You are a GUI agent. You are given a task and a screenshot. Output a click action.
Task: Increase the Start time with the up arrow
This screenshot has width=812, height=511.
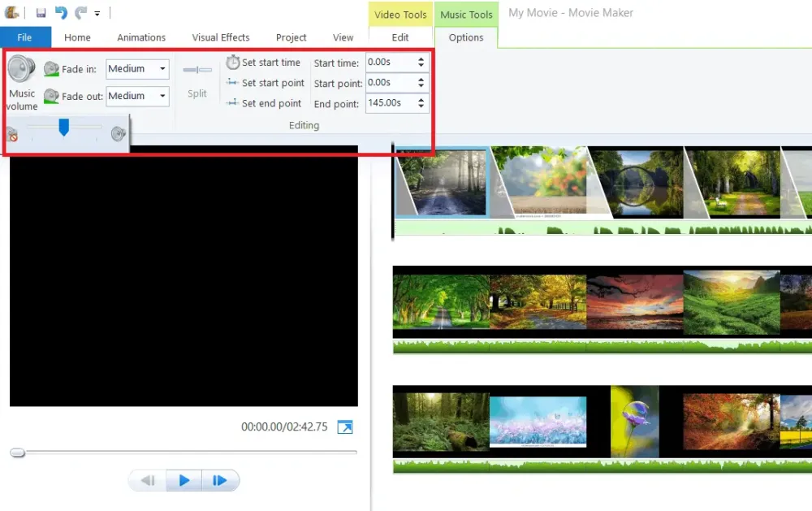[421, 59]
